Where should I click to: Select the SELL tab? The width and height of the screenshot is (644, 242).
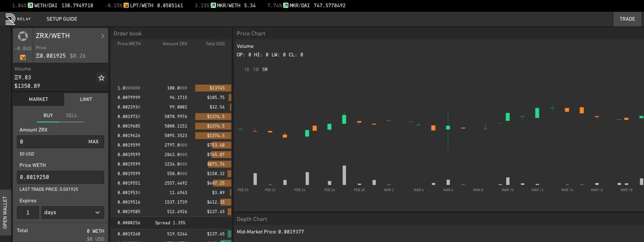point(71,115)
